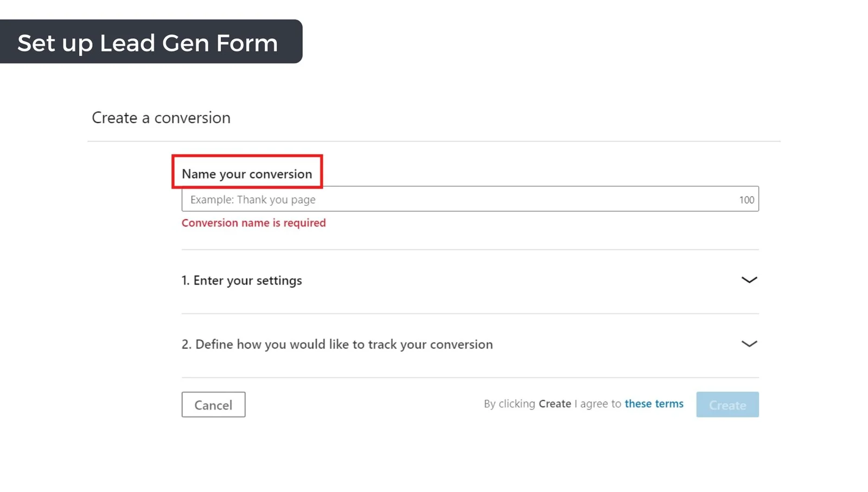Click the red highlight box around the label
Image resolution: width=868 pixels, height=492 pixels.
247,172
